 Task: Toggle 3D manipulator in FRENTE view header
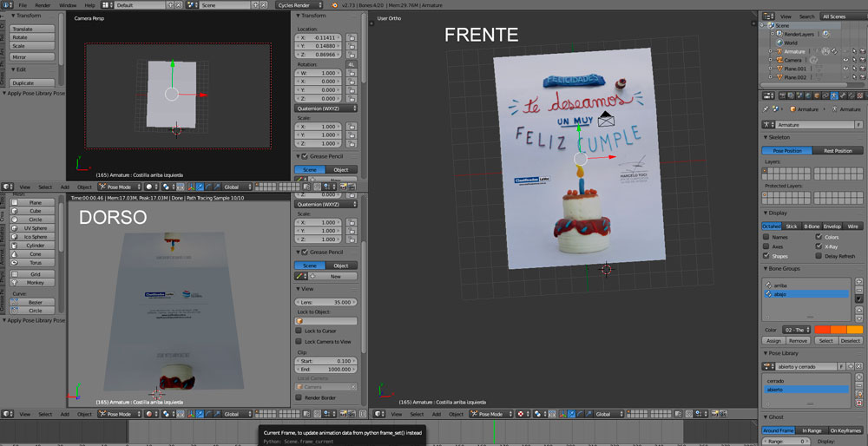click(562, 414)
